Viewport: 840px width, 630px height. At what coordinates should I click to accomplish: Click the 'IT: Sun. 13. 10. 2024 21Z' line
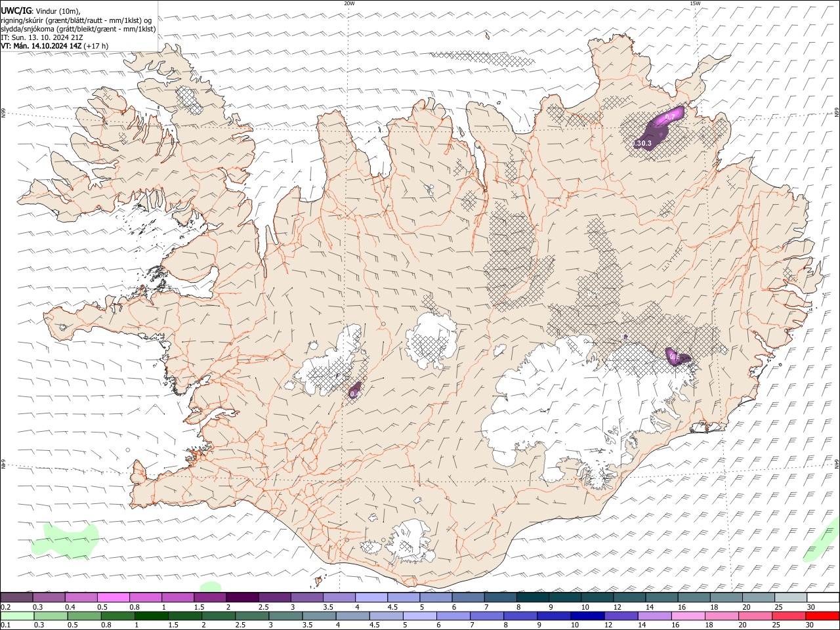tap(42, 37)
